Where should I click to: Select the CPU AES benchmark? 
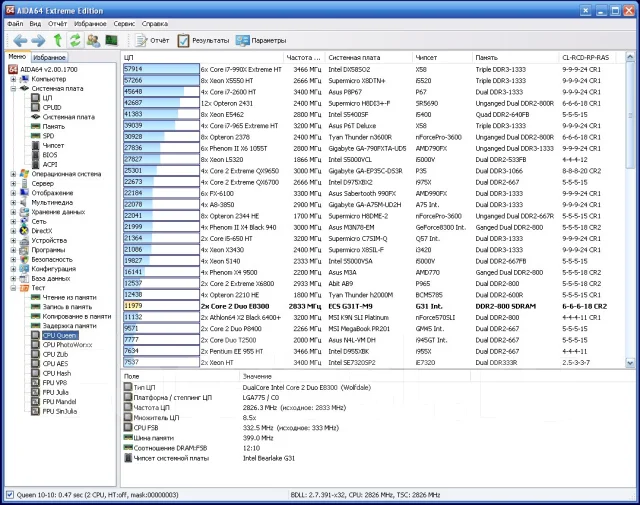coord(55,364)
